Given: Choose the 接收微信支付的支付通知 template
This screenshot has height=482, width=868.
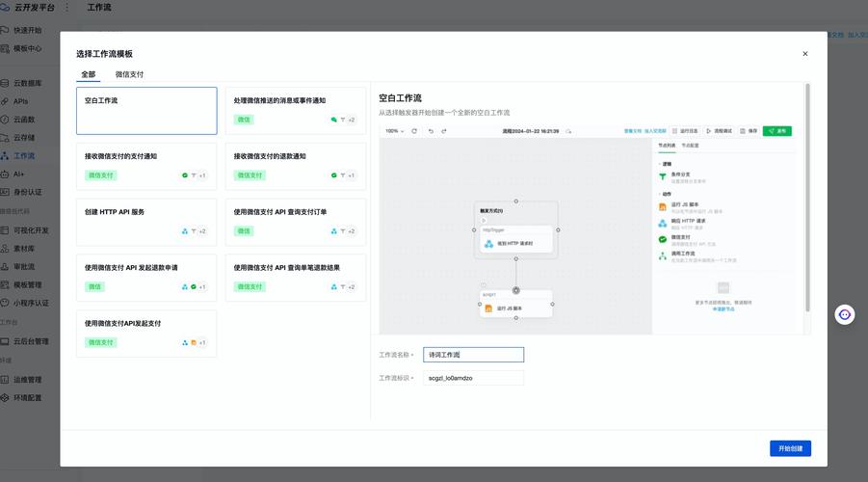Looking at the screenshot, I should click(x=146, y=166).
